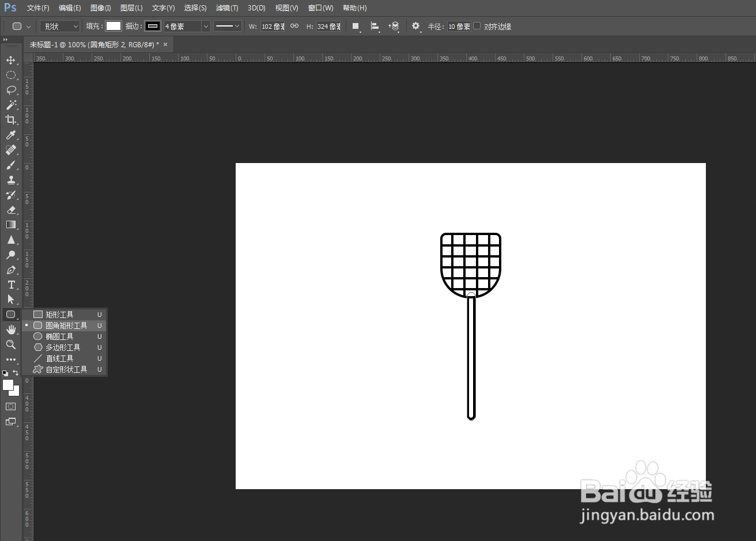Click the Rounded Rectangle shape tool in toolbar
The height and width of the screenshot is (541, 756).
(x=11, y=315)
